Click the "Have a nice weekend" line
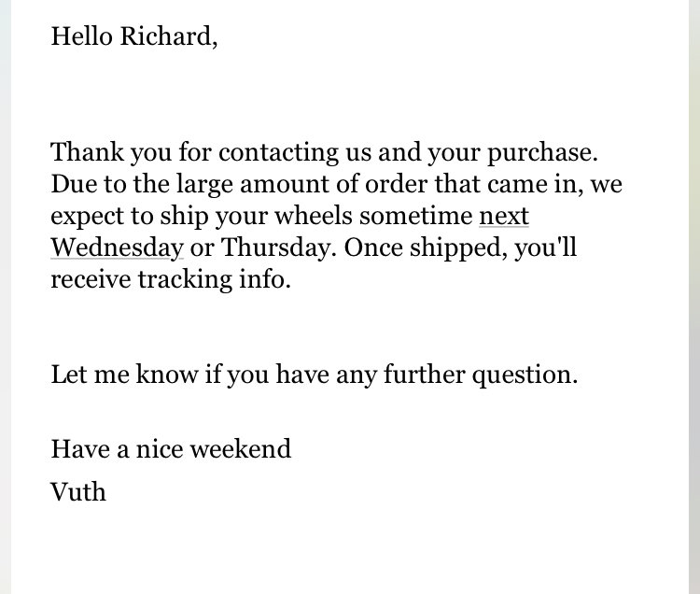This screenshot has width=700, height=594. (x=171, y=449)
